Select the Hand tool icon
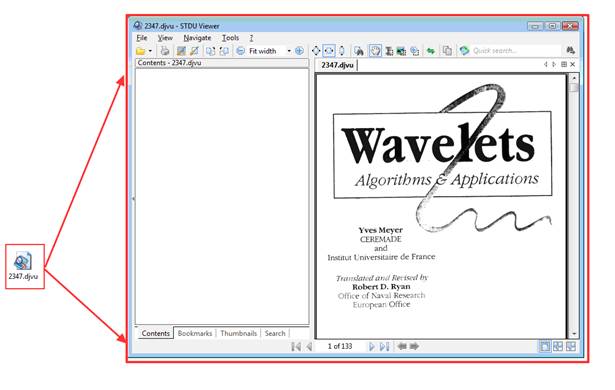 [x=375, y=51]
